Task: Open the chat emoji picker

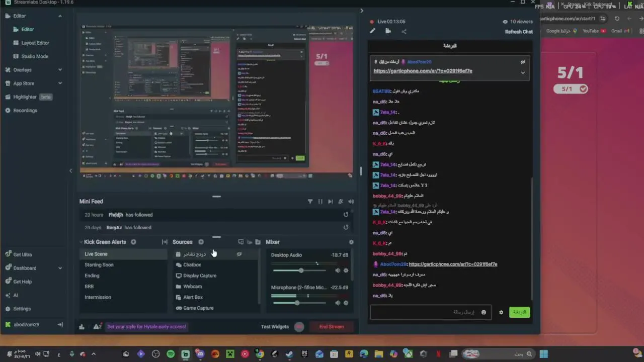Action: [x=484, y=312]
